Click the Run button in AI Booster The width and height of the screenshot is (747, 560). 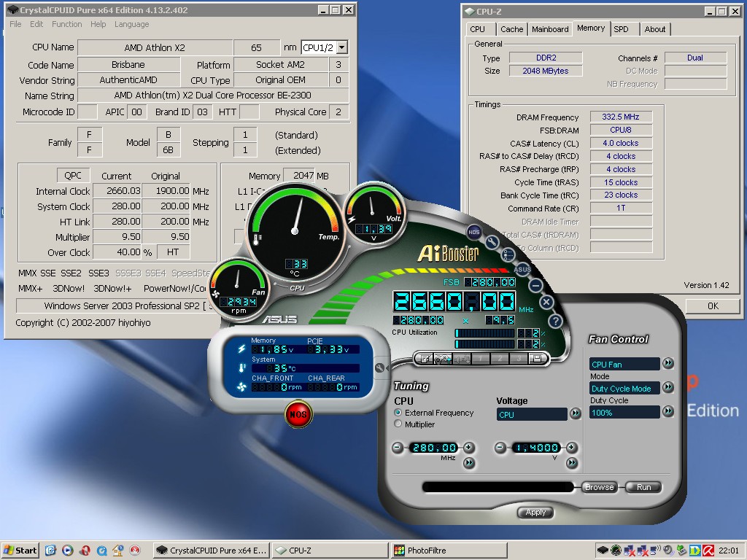coord(643,487)
